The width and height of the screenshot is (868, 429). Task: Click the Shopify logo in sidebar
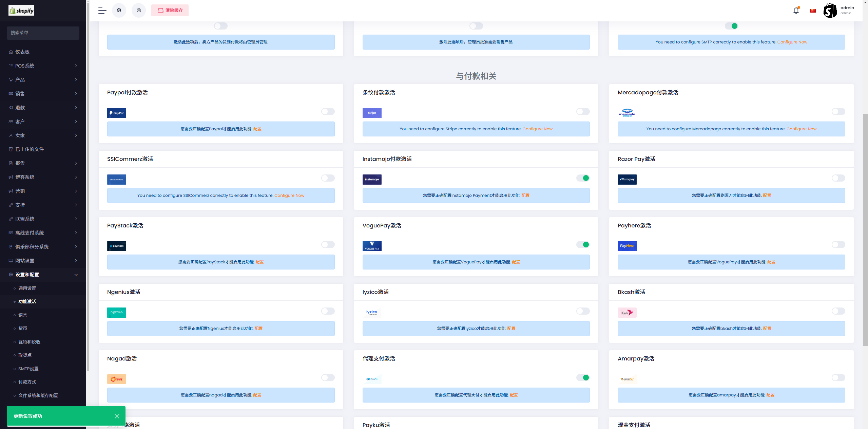[x=21, y=11]
